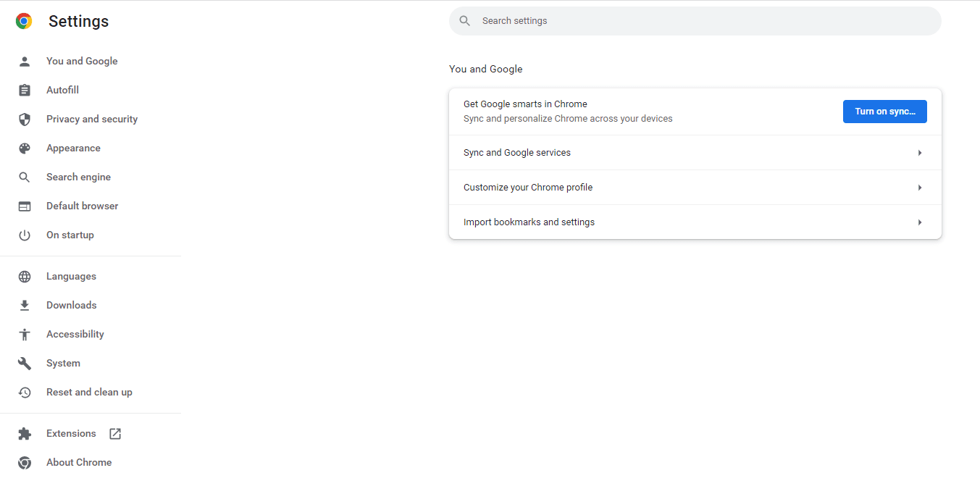Image resolution: width=980 pixels, height=494 pixels.
Task: Select the You and Google person icon
Action: (25, 61)
